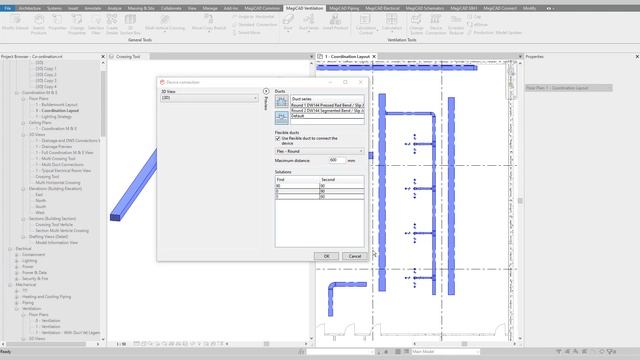The width and height of the screenshot is (640, 360).
Task: Select Round 1 DW144 Pressed Rad Bend series
Action: click(x=327, y=105)
